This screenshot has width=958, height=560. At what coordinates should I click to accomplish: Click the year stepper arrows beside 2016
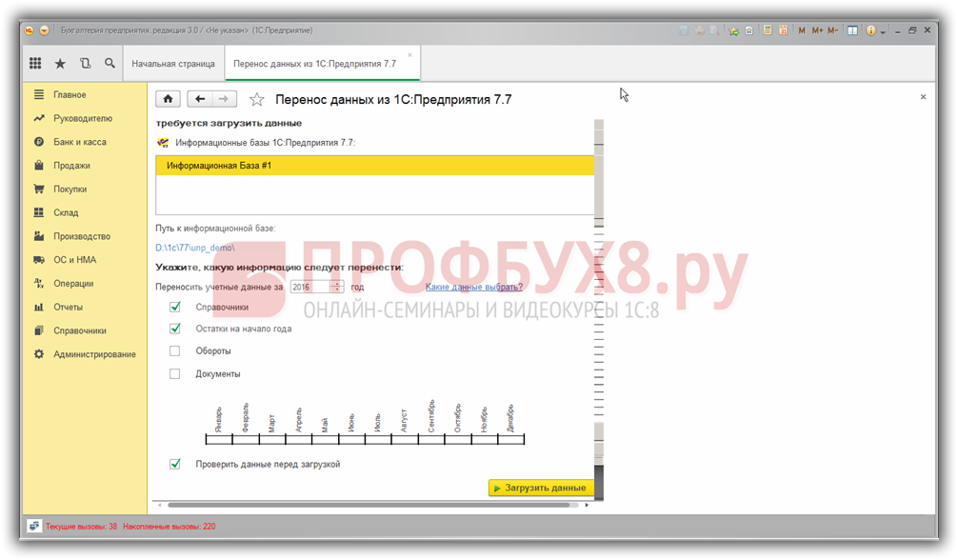click(x=337, y=287)
